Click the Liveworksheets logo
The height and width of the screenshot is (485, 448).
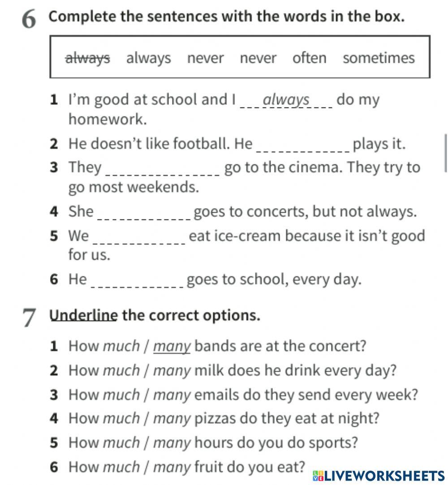coord(379,476)
